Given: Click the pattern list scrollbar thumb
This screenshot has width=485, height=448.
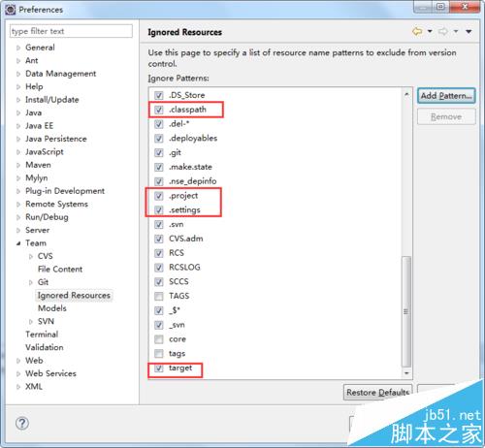Looking at the screenshot, I should click(x=406, y=311).
